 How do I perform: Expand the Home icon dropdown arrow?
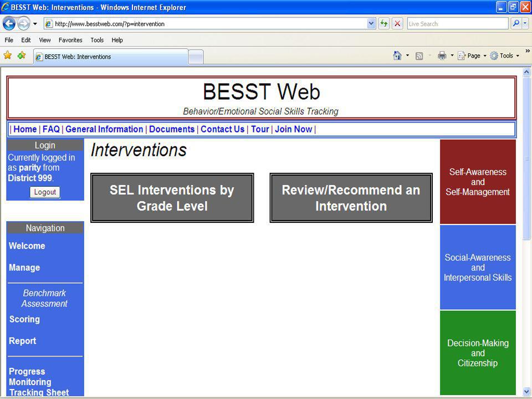click(407, 55)
